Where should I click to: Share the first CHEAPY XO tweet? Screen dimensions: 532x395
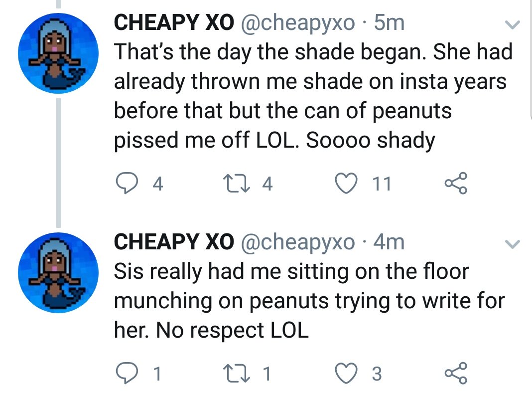coord(456,184)
